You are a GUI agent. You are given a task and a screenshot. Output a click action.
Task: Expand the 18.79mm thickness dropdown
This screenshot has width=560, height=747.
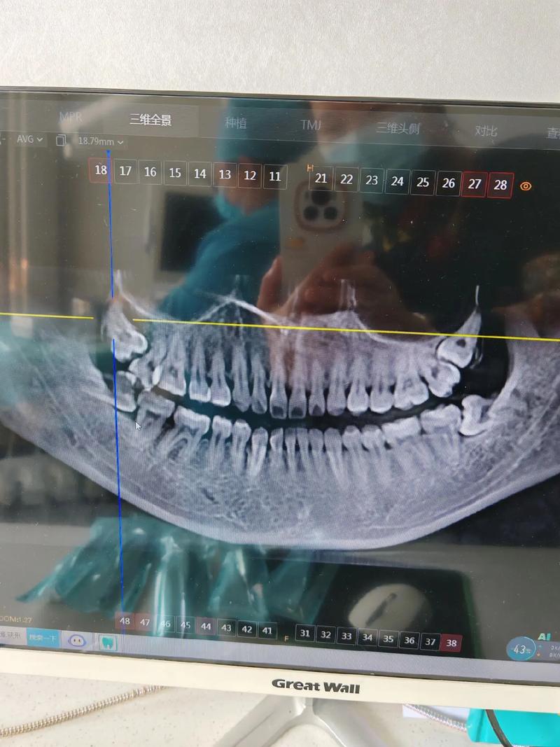click(100, 141)
